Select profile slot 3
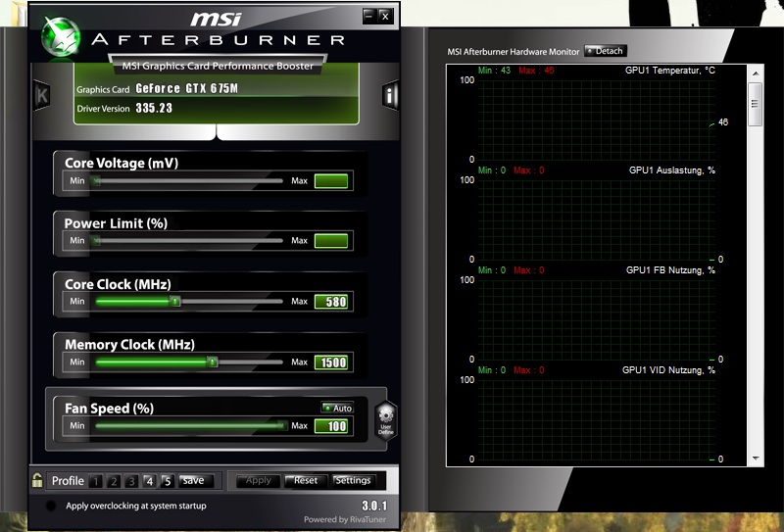784x532 pixels. click(131, 481)
